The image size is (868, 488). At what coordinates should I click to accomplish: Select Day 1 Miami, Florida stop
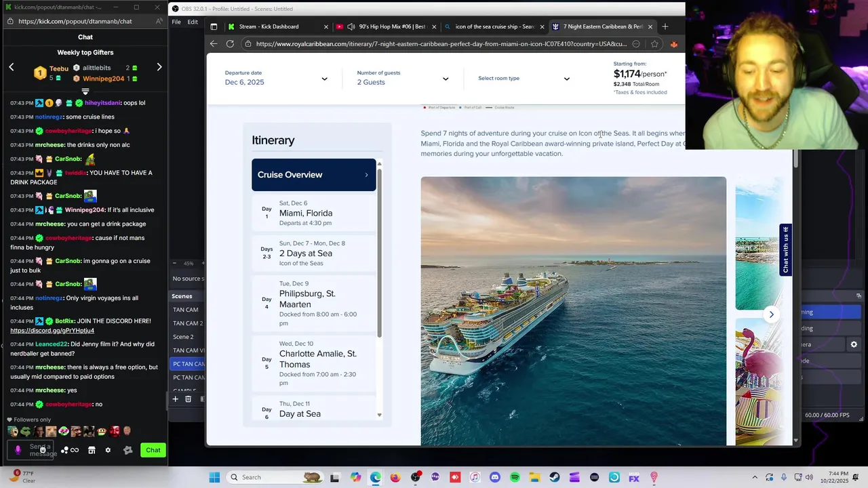tap(313, 213)
